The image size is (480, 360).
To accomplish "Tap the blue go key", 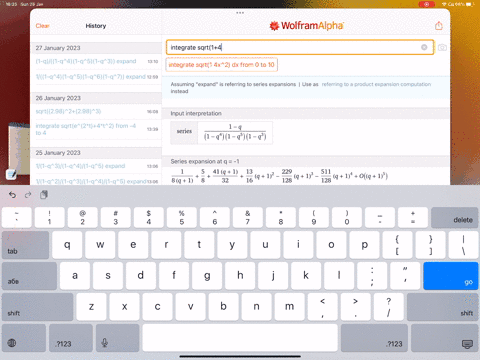I will tap(451, 276).
